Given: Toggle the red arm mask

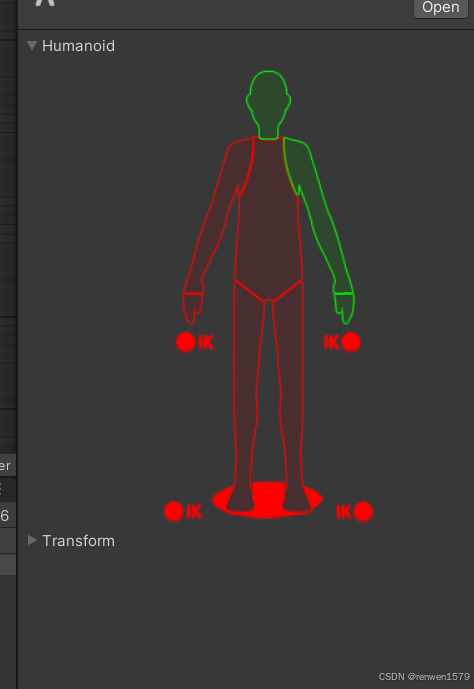Looking at the screenshot, I should (220, 215).
